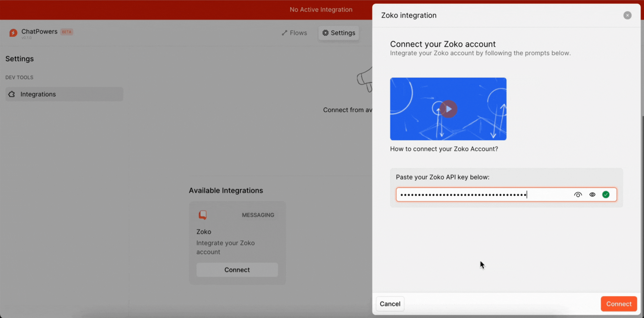
Task: Cancel the Zoko integration dialog
Action: click(x=390, y=304)
